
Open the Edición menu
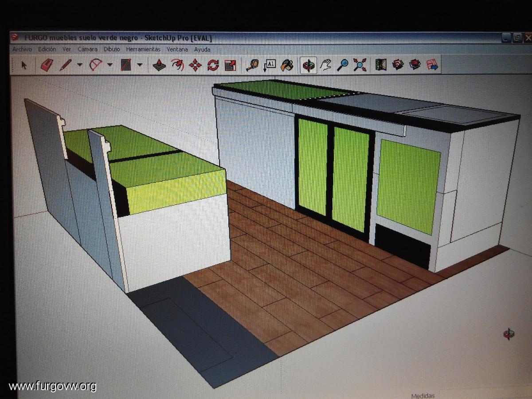47,49
